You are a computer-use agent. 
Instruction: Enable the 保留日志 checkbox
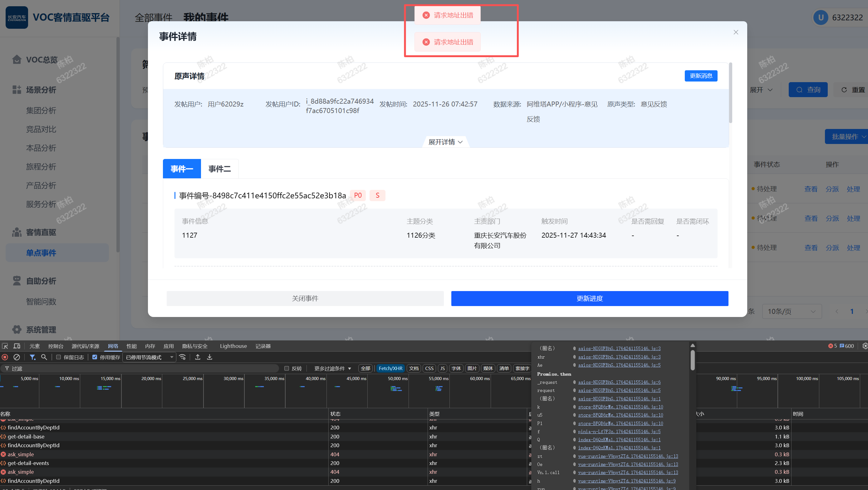coord(59,357)
